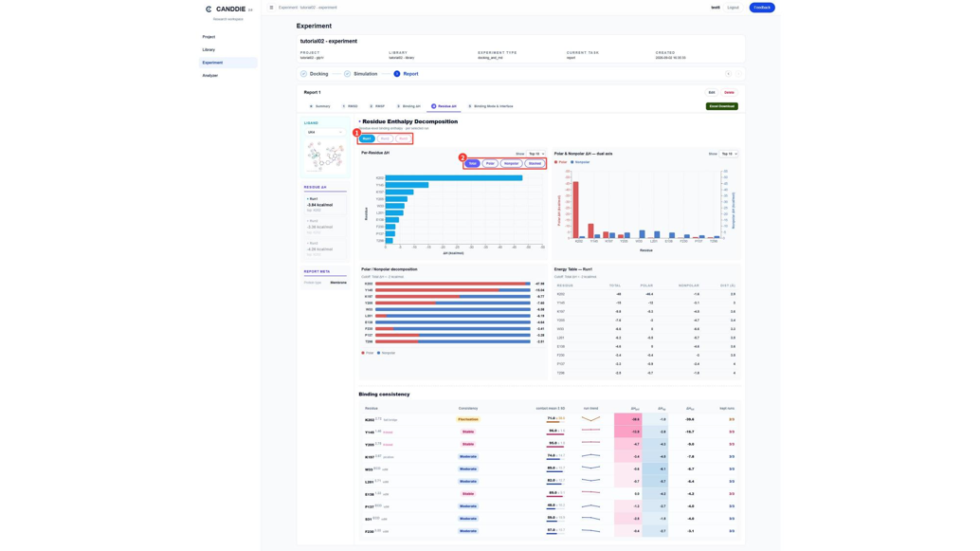This screenshot has width=980, height=551.
Task: Click the W33 stacked bar in the Polar/Nonpolar decomposition
Action: pos(452,309)
